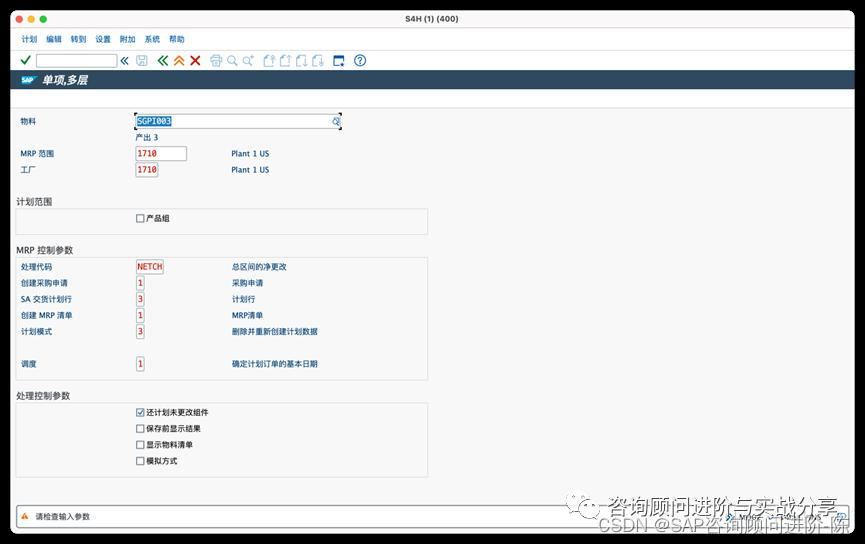The width and height of the screenshot is (865, 544).
Task: Enable 显示物料清单 checkbox
Action: pos(140,445)
